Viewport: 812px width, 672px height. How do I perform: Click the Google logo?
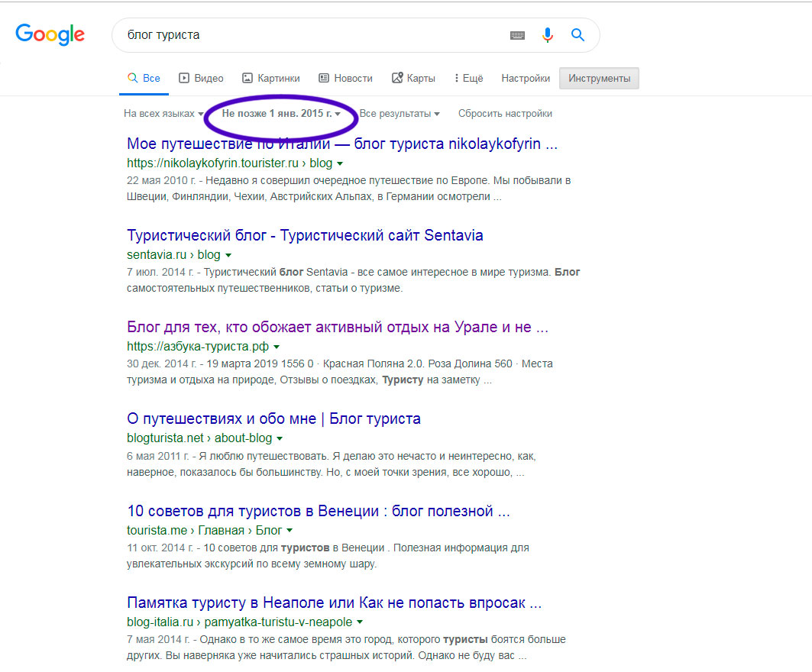tap(50, 34)
